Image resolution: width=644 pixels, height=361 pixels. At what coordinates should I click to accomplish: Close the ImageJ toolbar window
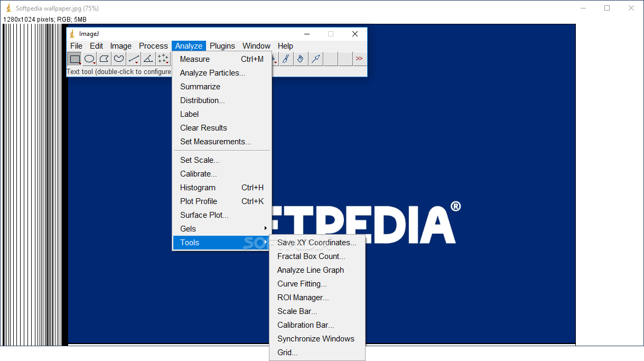click(x=355, y=34)
